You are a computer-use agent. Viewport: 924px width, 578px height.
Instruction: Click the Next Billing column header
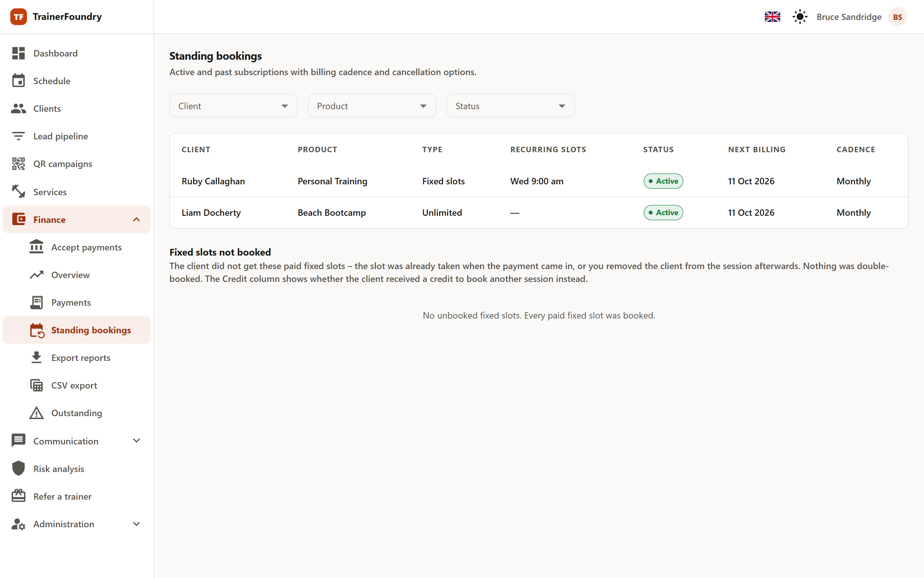click(x=757, y=149)
